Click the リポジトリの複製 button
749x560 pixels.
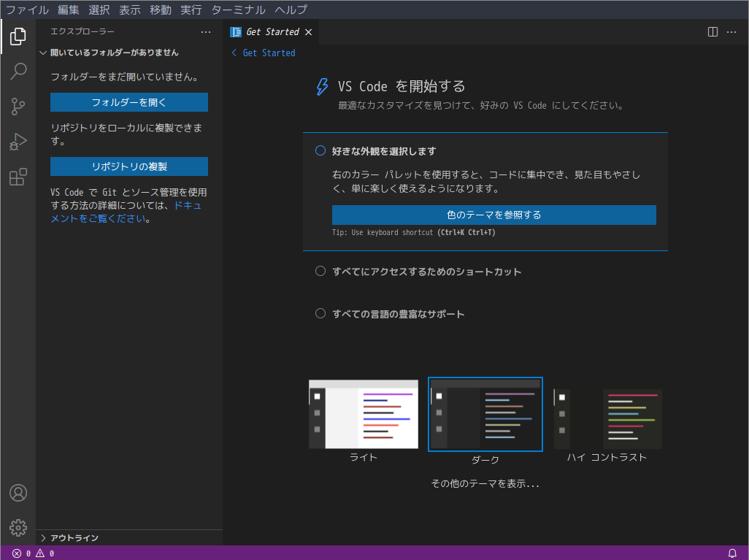pyautogui.click(x=129, y=166)
